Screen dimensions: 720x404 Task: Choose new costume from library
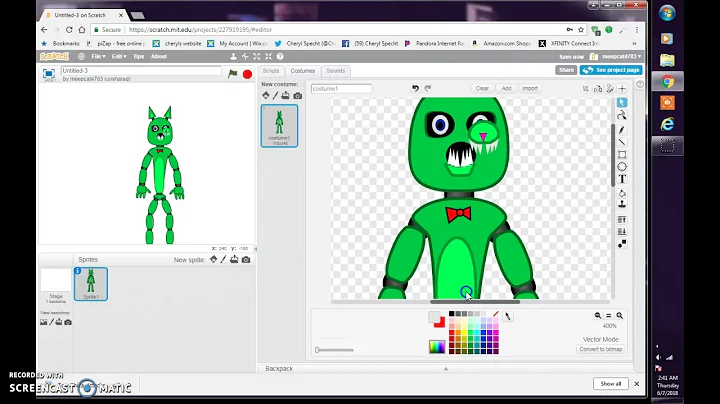266,95
